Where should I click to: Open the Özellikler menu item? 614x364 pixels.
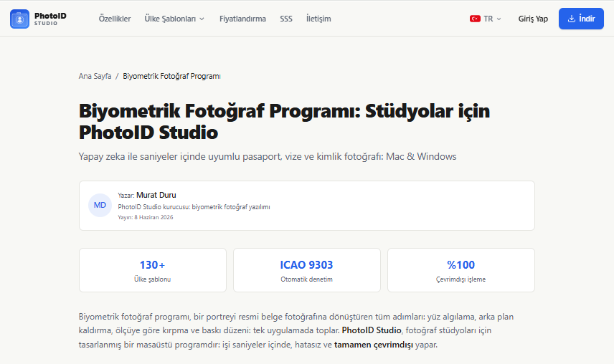coord(115,19)
